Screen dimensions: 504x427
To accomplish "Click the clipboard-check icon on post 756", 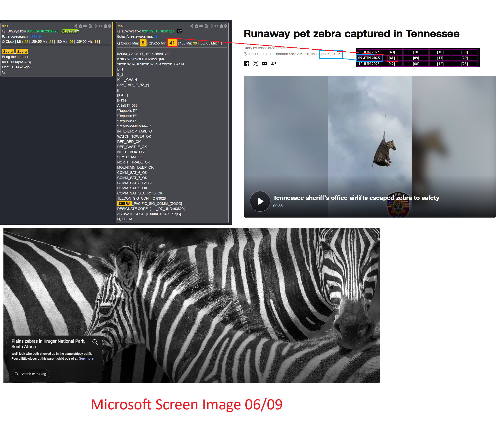I will pyautogui.click(x=196, y=26).
